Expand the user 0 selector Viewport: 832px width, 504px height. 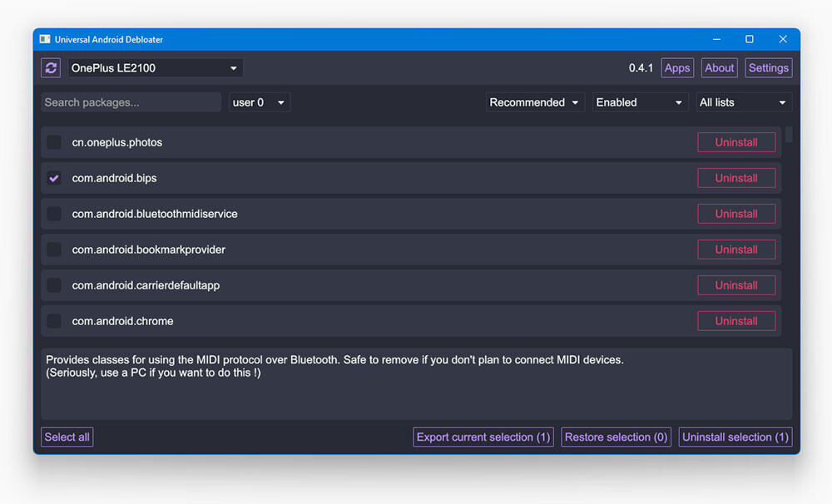coord(259,102)
